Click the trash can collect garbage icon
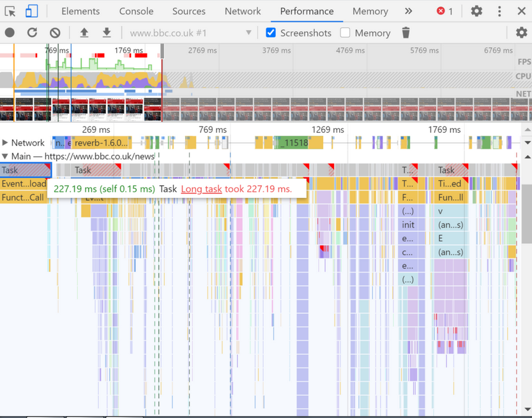 click(x=406, y=33)
